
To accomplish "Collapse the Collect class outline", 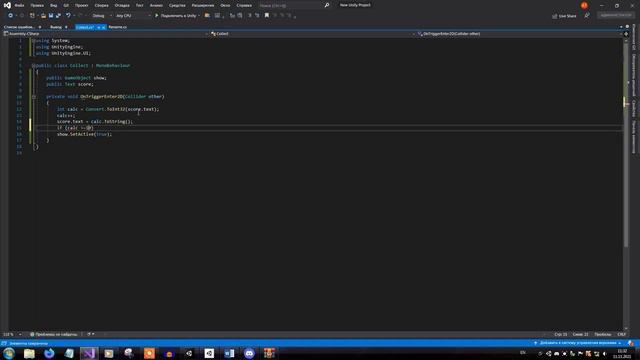I will click(33, 65).
